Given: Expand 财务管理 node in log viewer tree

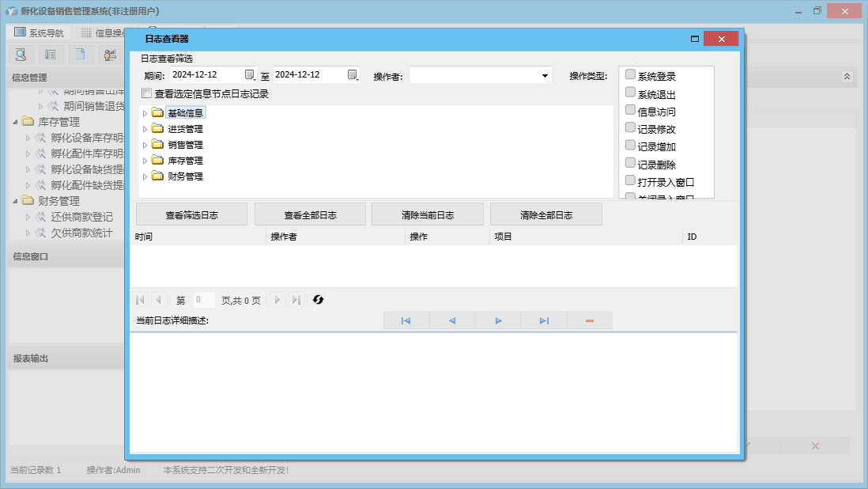Looking at the screenshot, I should coord(145,176).
